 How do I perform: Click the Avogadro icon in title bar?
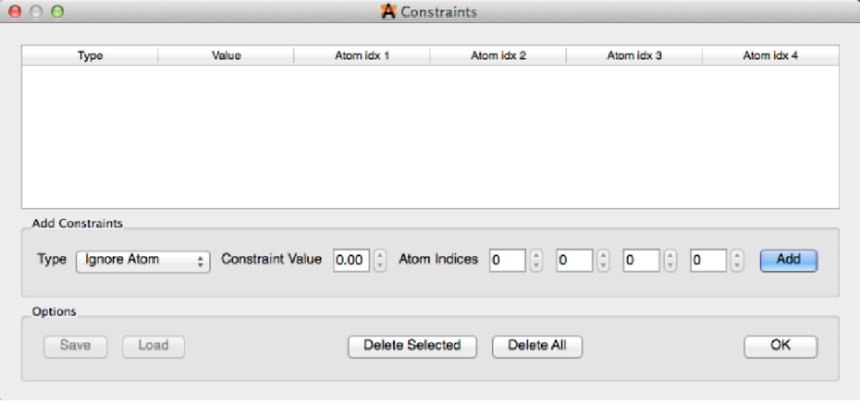pos(389,13)
